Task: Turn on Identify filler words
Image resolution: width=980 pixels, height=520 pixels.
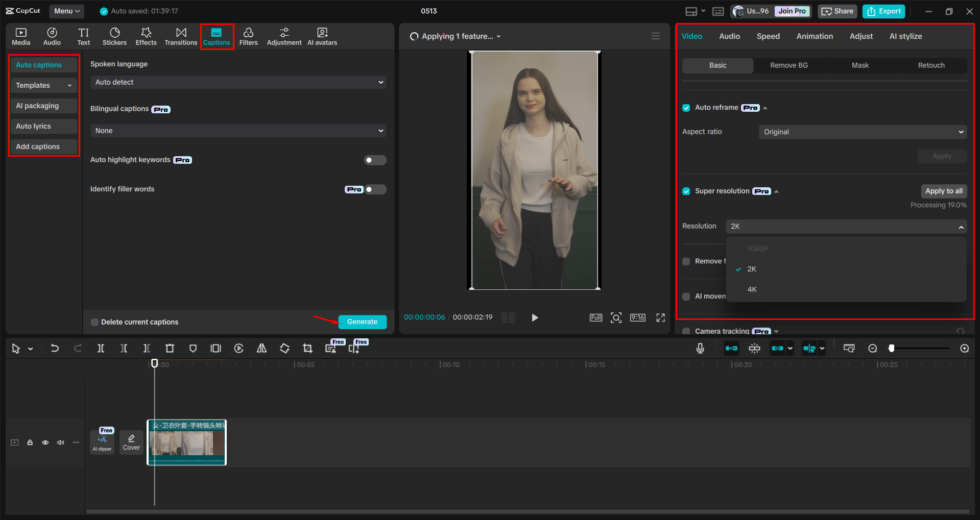Action: coord(376,189)
